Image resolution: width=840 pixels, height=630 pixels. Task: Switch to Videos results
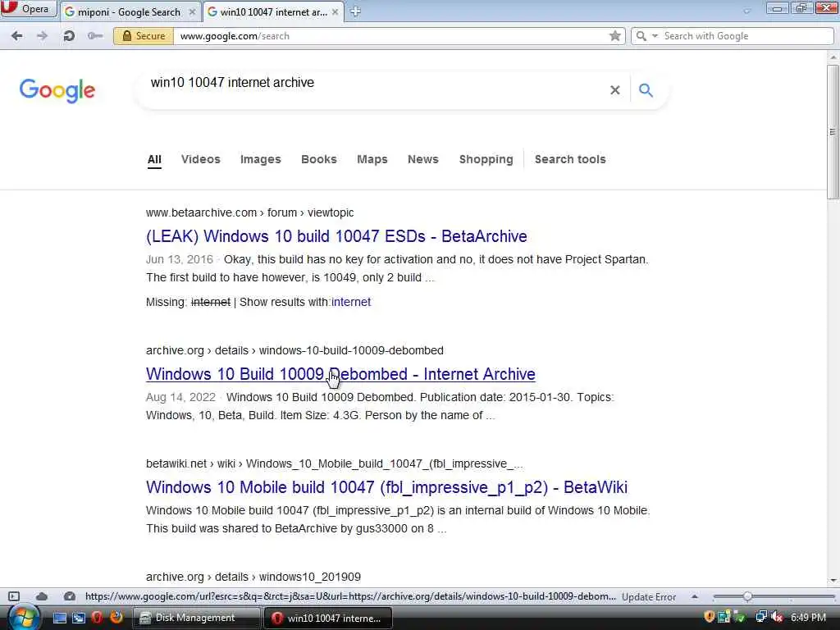(x=201, y=160)
